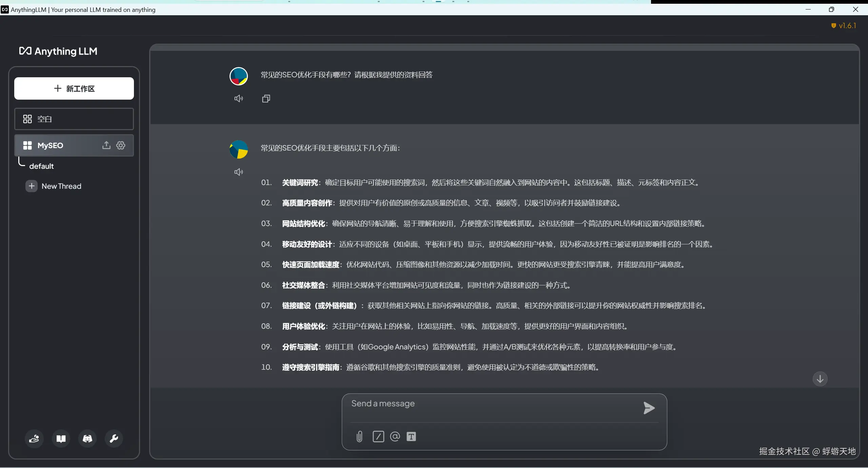Upload documents to the MySEO workspace
Viewport: 868px width, 468px height.
pyautogui.click(x=106, y=145)
